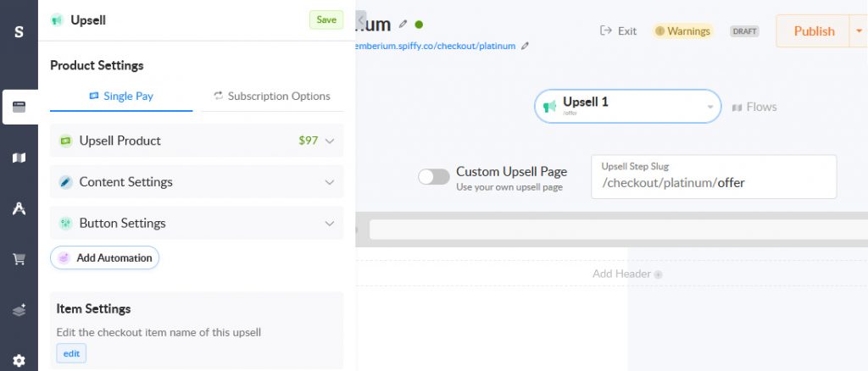Click the pencil icon next to checkout title

pos(403,25)
